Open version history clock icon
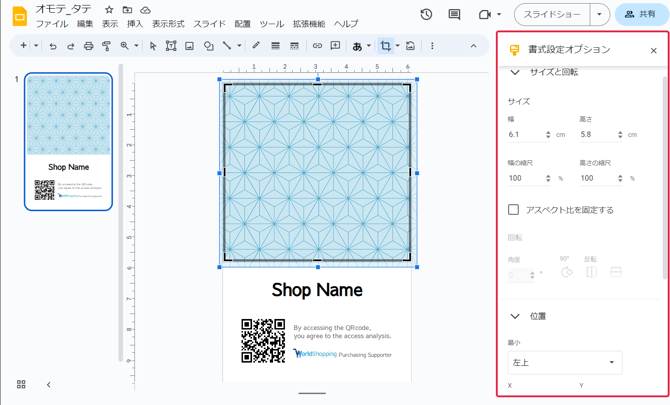Screen dimensions: 670x405 point(426,15)
